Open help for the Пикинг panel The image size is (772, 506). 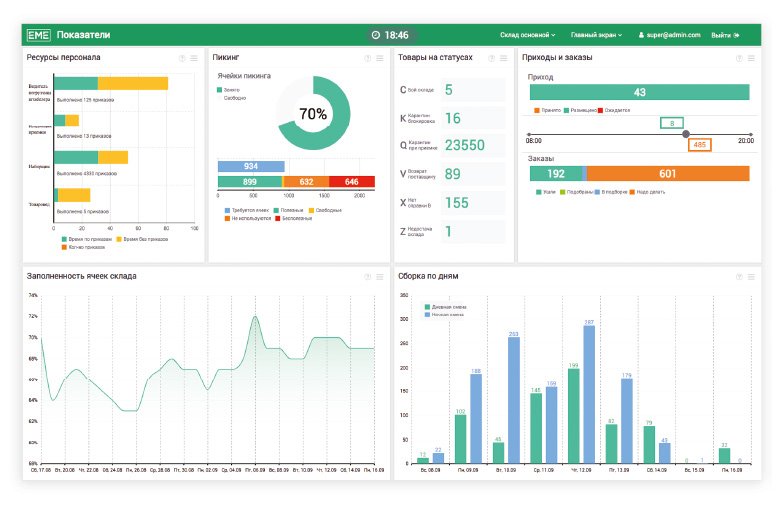point(367,58)
